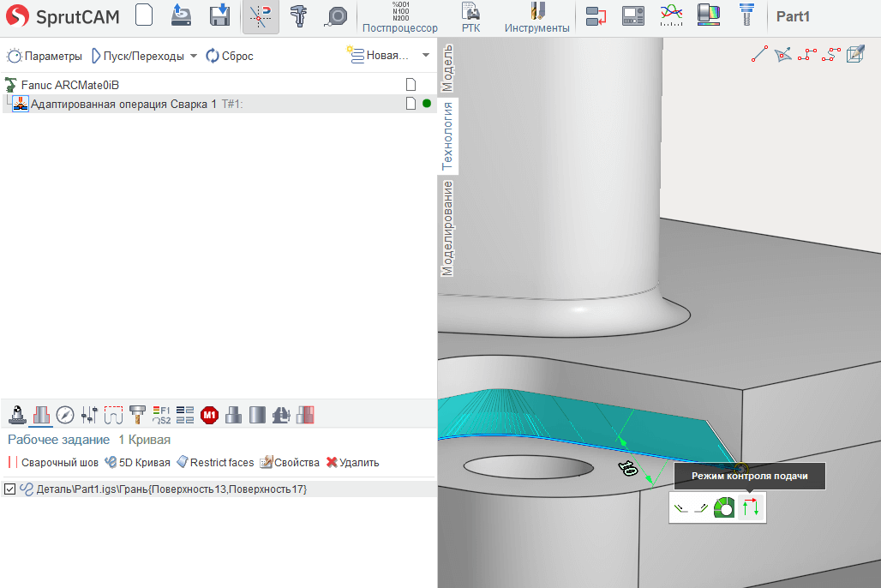Click page icon in Fanuc ARCMate0iB row
Screen dimensions: 881x588
coord(411,85)
